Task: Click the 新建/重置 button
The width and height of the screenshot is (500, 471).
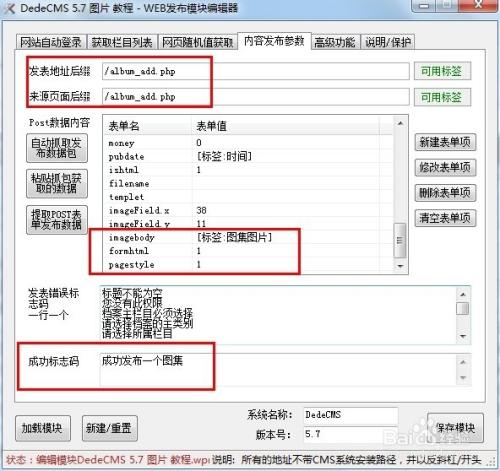Action: (x=109, y=428)
